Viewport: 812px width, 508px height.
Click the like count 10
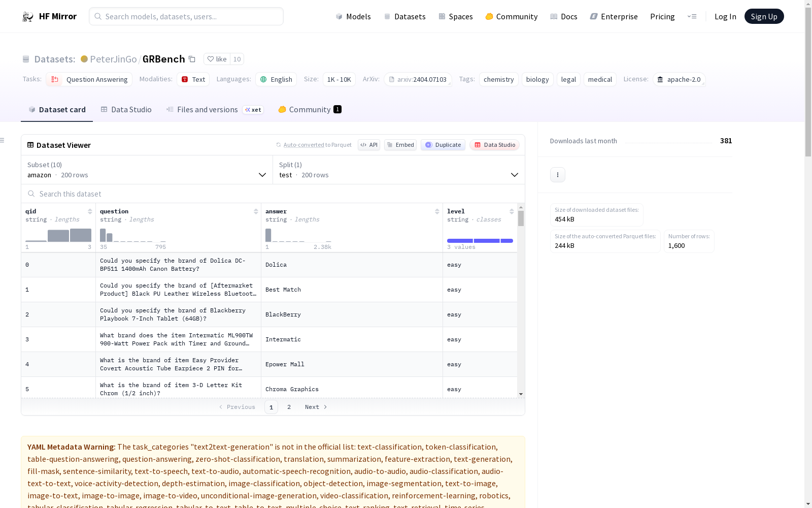coord(237,59)
